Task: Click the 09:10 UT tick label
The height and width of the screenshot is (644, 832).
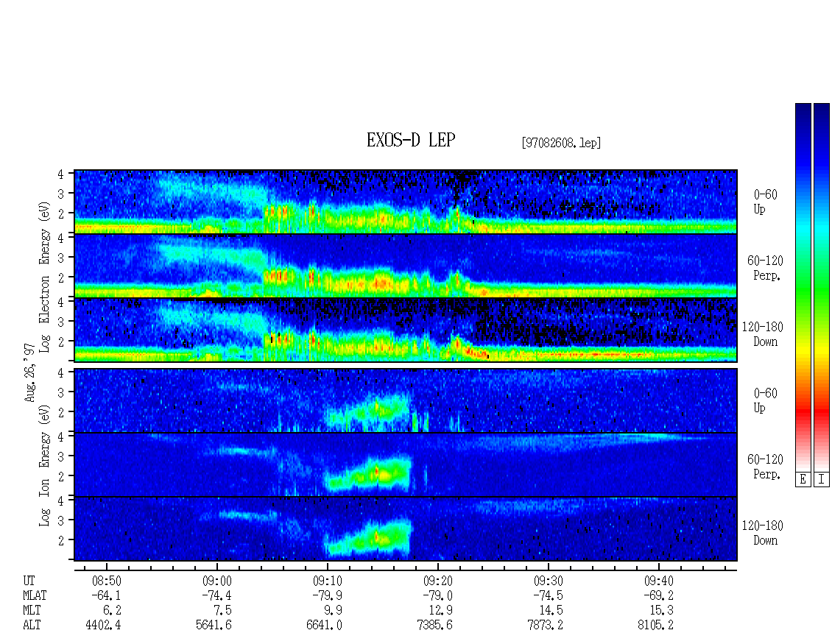Action: (x=328, y=581)
